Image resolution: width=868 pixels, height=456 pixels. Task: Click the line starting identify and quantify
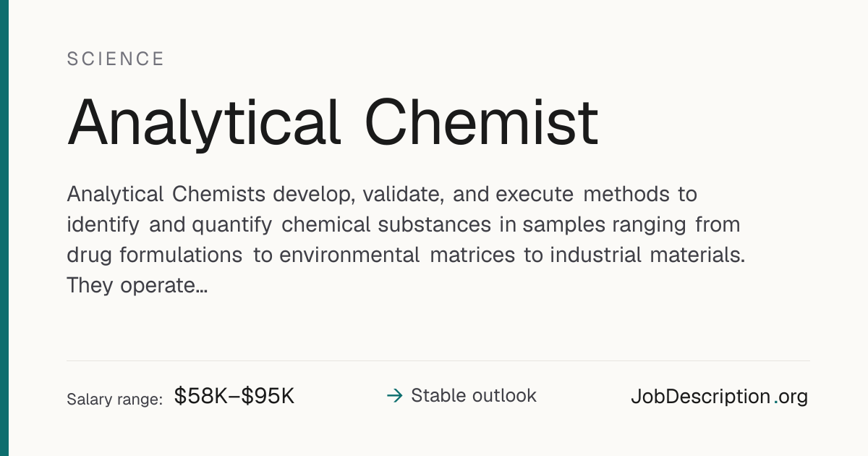404,225
